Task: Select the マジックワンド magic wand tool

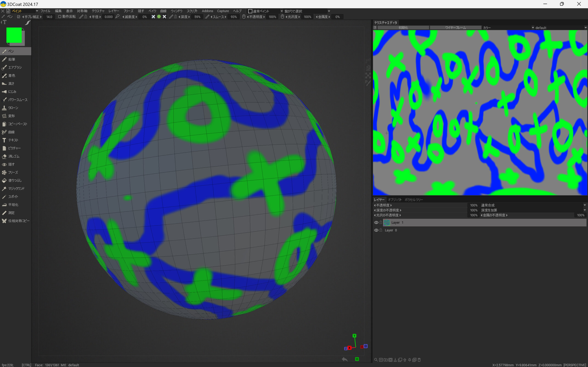Action: click(16, 189)
